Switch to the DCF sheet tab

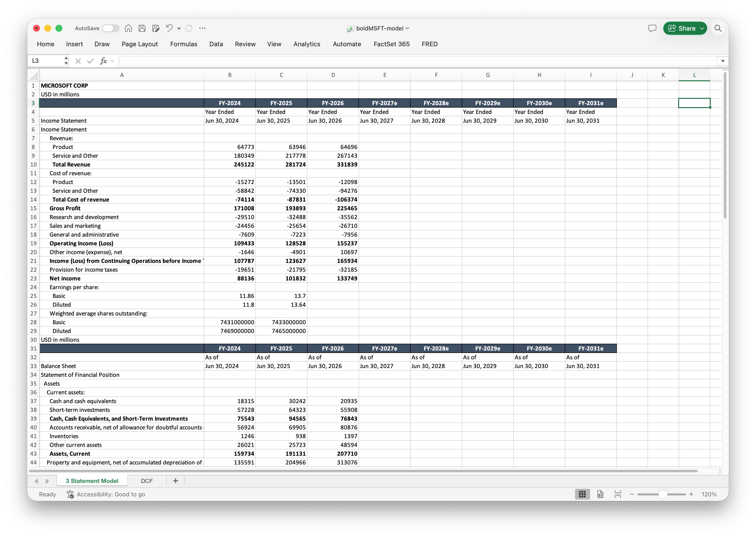[x=147, y=481]
